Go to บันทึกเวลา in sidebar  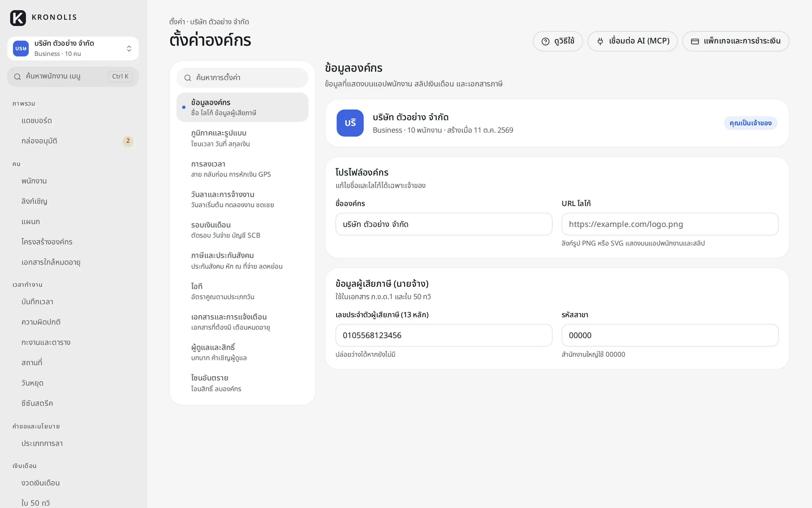pyautogui.click(x=73, y=302)
